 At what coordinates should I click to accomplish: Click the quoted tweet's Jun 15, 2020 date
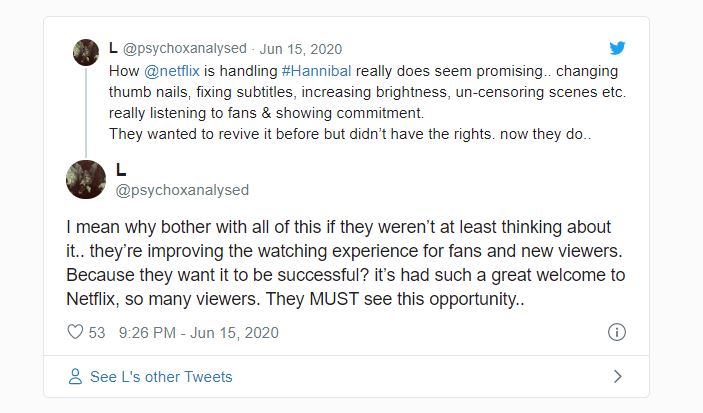pos(300,48)
